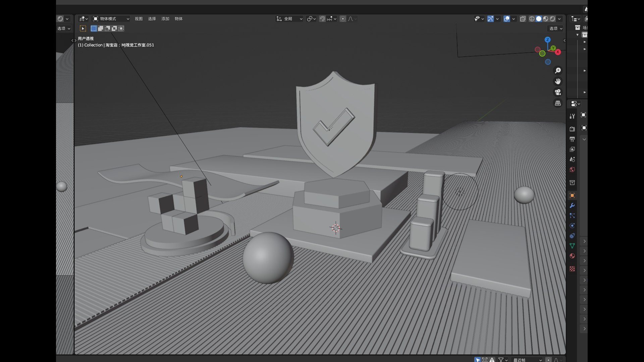This screenshot has width=644, height=362.
Task: Open the Output properties tab
Action: [572, 139]
